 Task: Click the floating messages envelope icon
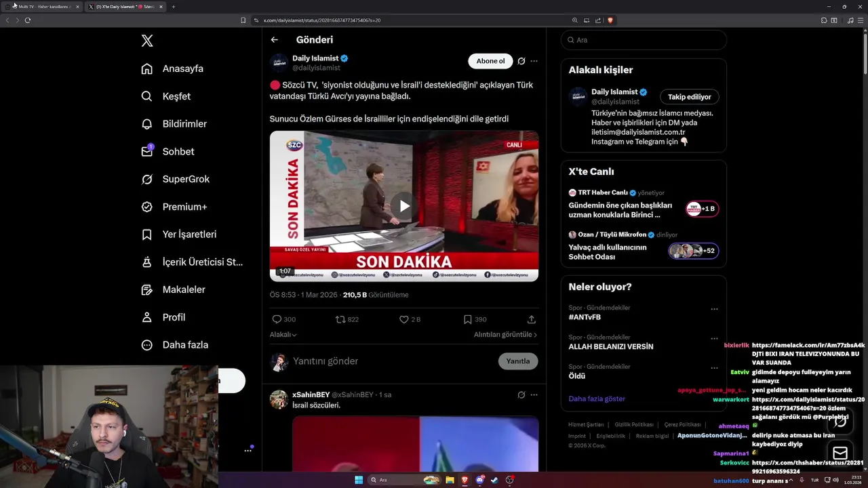(x=840, y=453)
